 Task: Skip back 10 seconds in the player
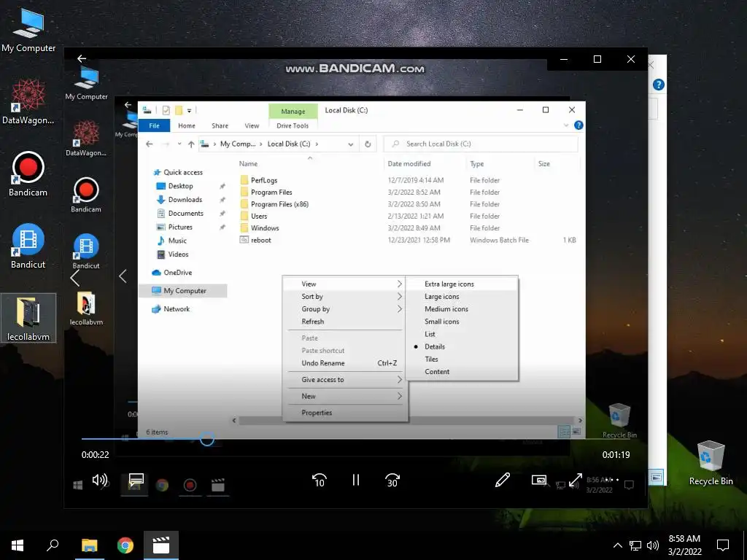(x=320, y=480)
